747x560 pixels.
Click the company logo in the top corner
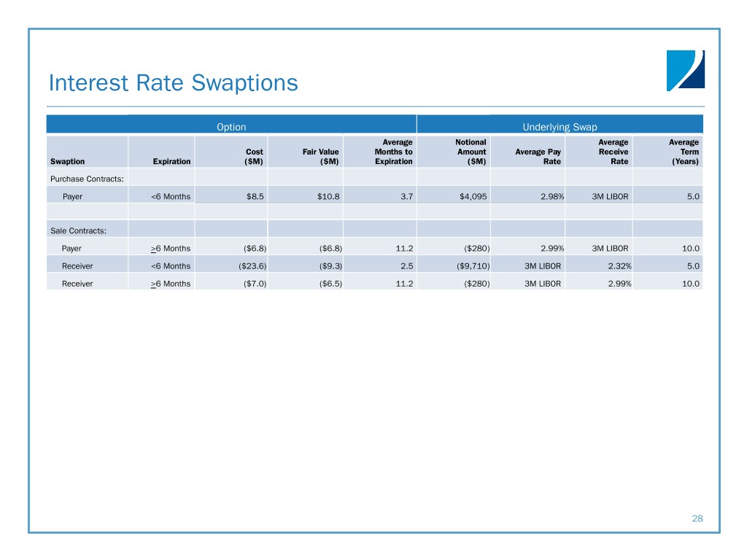686,71
